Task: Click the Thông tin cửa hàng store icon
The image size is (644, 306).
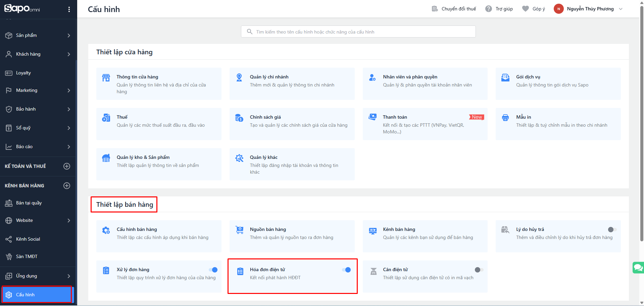Action: click(x=106, y=78)
